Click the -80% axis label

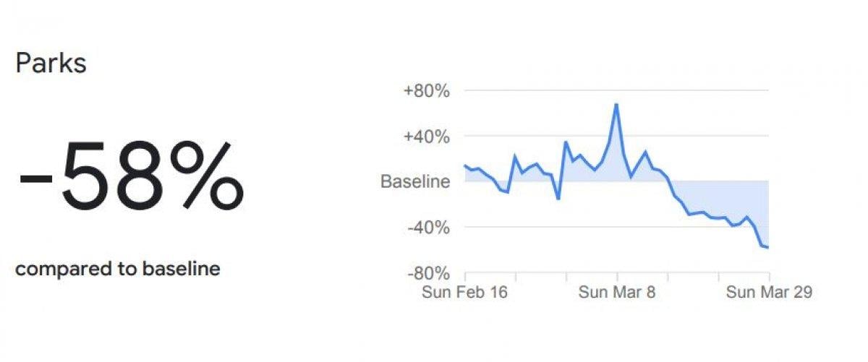(428, 273)
